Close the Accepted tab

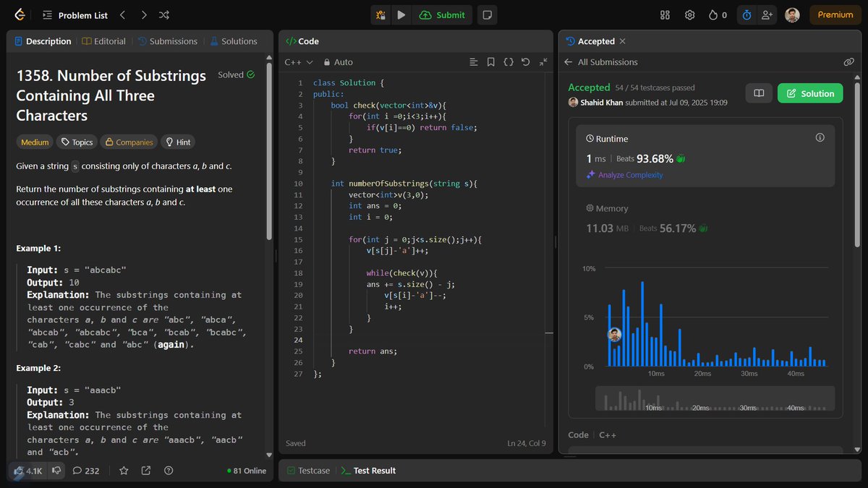(623, 41)
